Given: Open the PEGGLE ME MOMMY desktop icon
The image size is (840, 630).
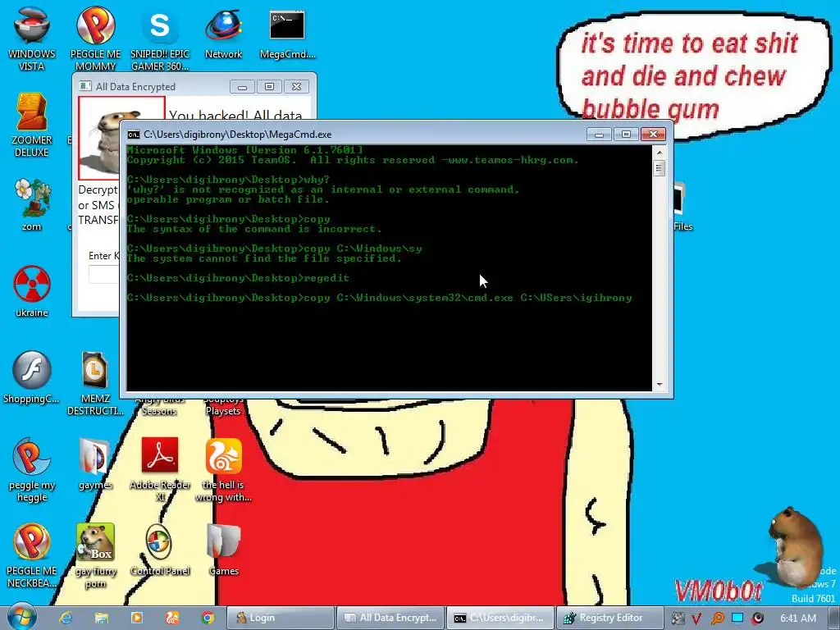Looking at the screenshot, I should click(x=95, y=38).
